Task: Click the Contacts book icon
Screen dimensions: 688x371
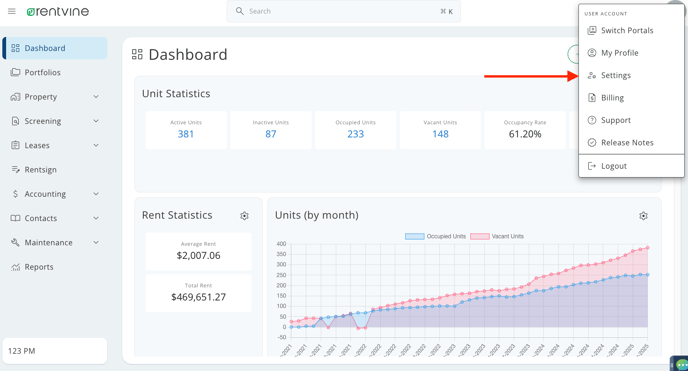Action: pyautogui.click(x=15, y=218)
